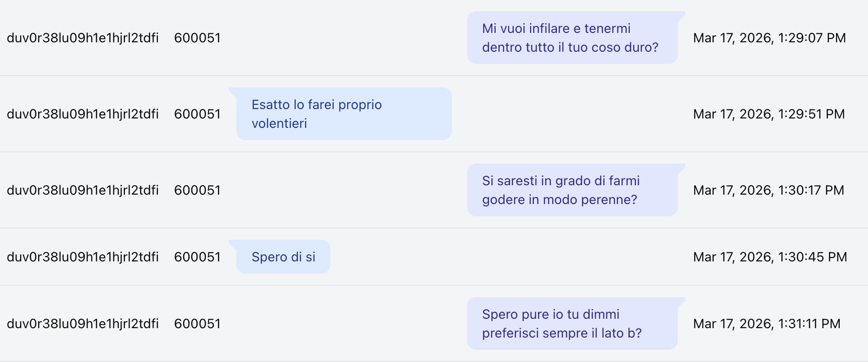Select the "Esatto lo farei proprio volentieri" bubble
The width and height of the screenshot is (868, 362).
[344, 114]
